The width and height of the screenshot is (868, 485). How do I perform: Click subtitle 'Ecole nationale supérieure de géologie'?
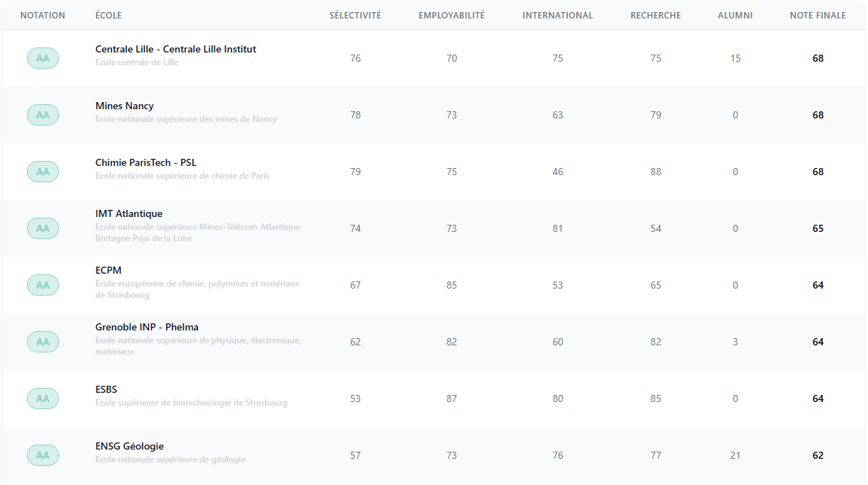[x=170, y=459]
